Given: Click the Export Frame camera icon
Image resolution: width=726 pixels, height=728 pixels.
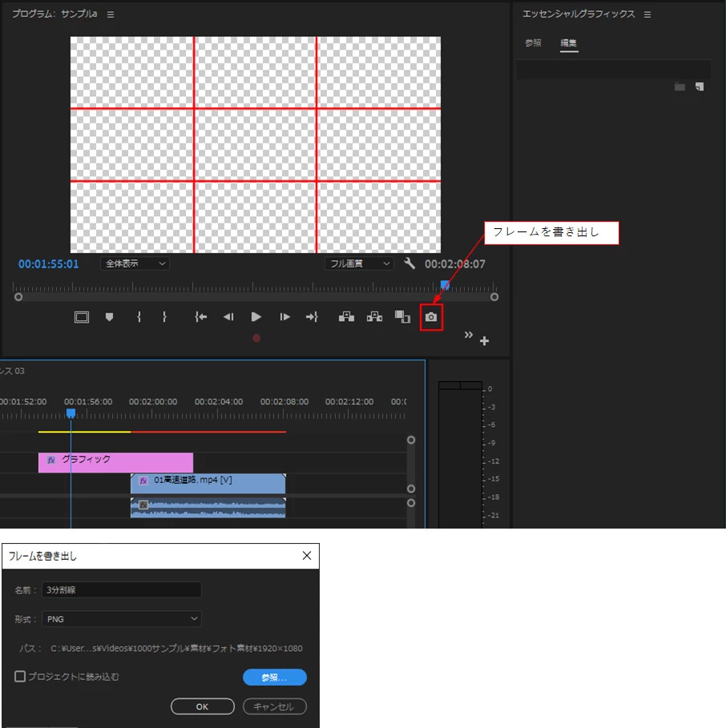Looking at the screenshot, I should pyautogui.click(x=431, y=317).
